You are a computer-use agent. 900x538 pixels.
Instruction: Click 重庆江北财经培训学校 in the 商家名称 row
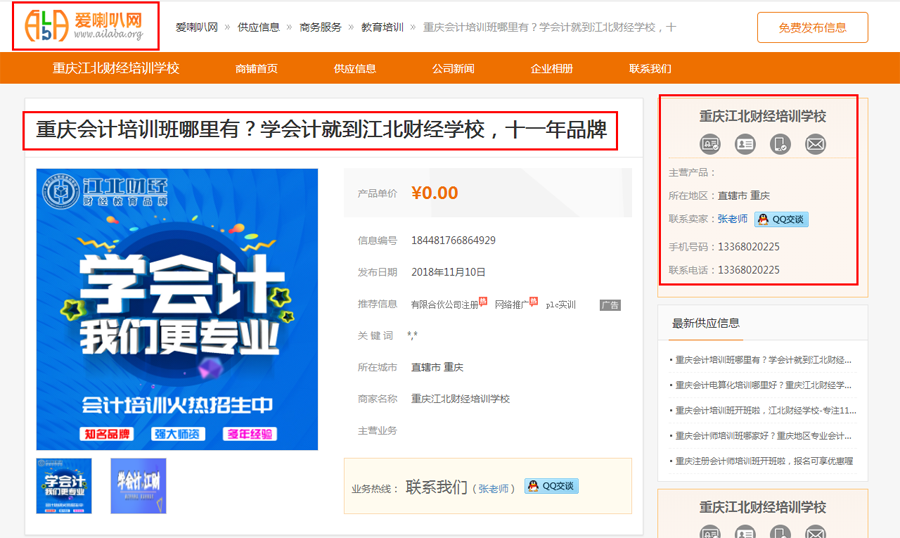[x=460, y=399]
